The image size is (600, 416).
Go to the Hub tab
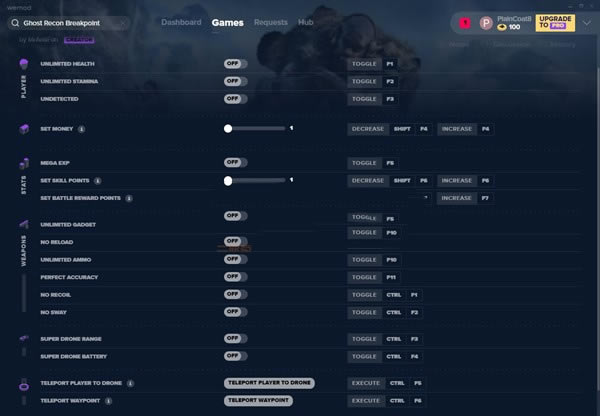[306, 22]
